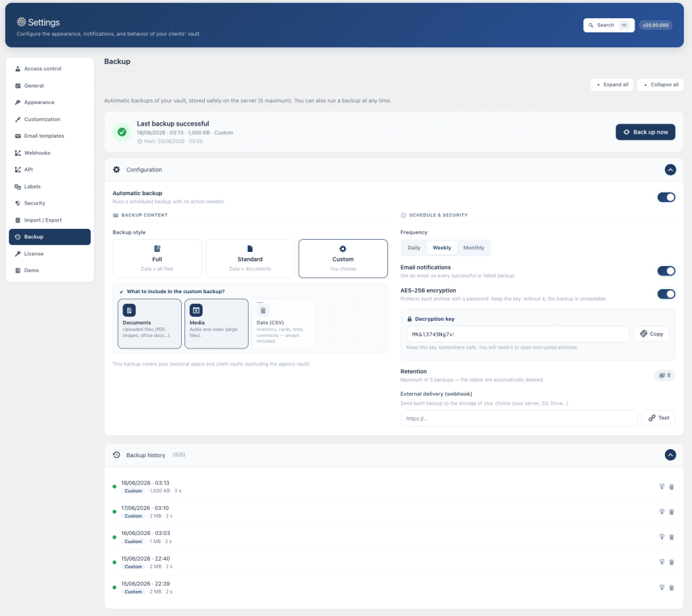This screenshot has height=616, width=692.
Task: Toggle Automatic backup switch
Action: pyautogui.click(x=666, y=197)
